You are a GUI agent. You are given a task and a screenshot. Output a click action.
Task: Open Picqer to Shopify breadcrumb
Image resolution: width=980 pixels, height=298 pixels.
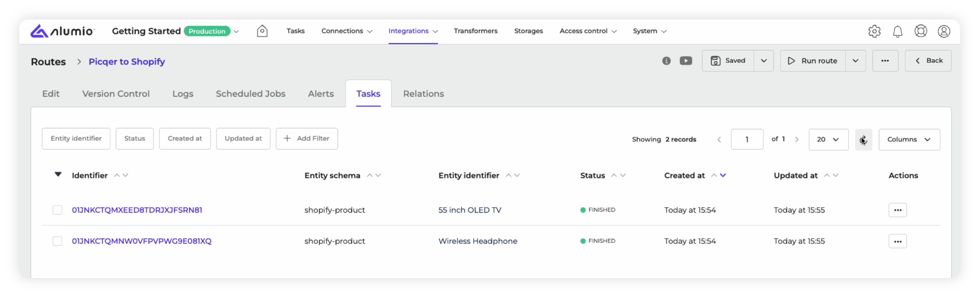(127, 61)
